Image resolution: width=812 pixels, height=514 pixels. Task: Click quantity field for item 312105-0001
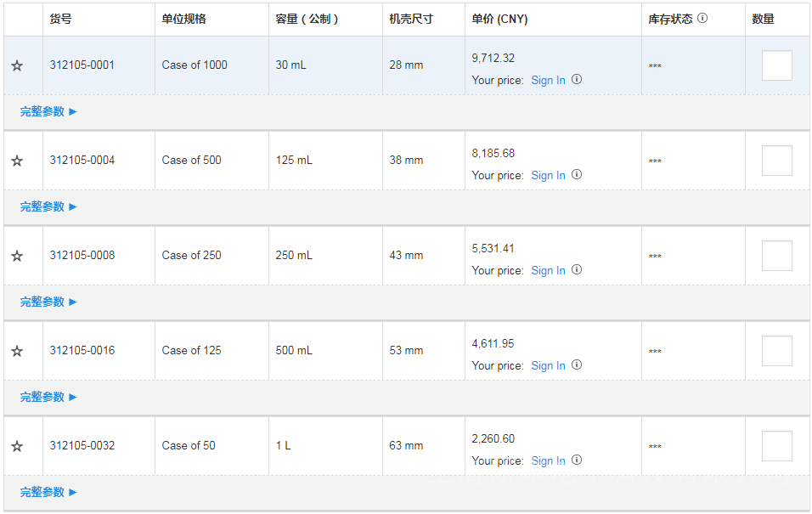pos(776,65)
